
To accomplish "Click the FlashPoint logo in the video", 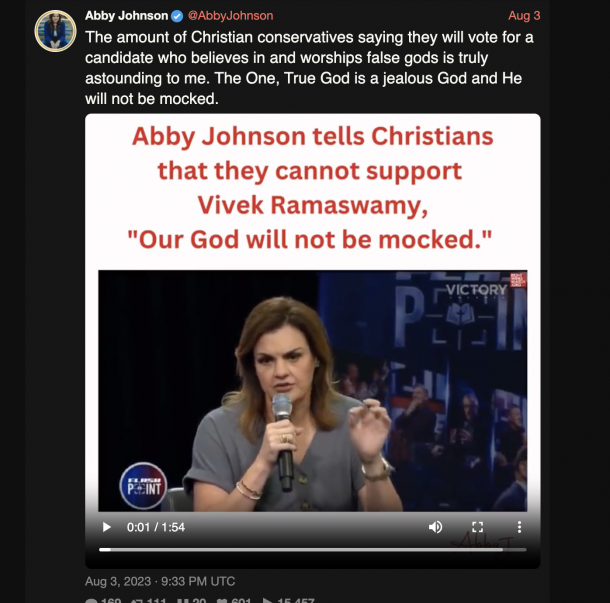I will tap(143, 486).
